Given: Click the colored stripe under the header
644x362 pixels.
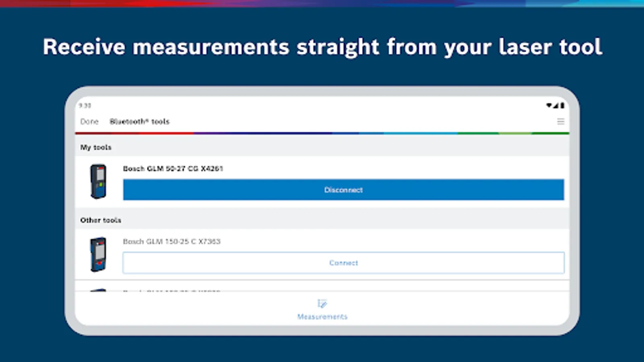Looking at the screenshot, I should coord(322,133).
